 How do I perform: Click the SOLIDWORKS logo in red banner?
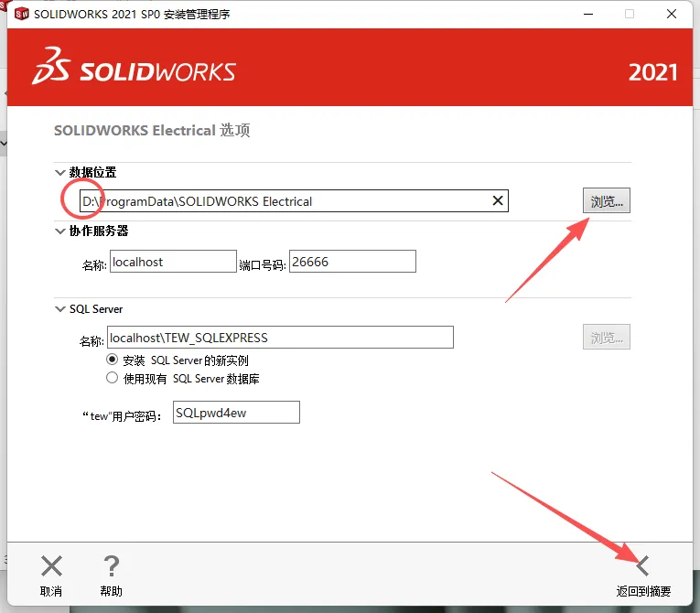[x=134, y=66]
